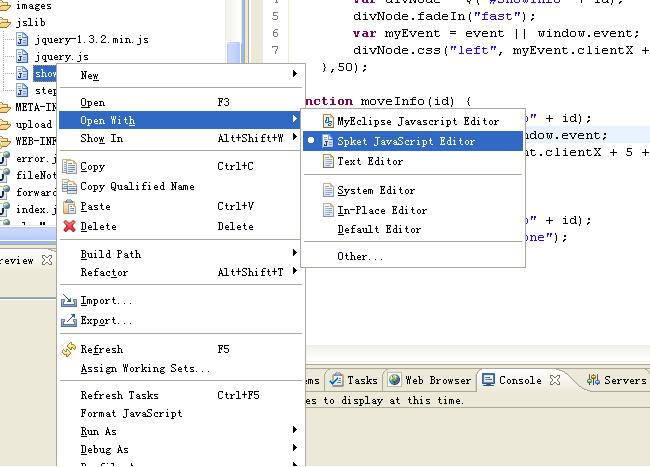The height and width of the screenshot is (467, 650).
Task: Choose Open With menu entry
Action: click(181, 120)
